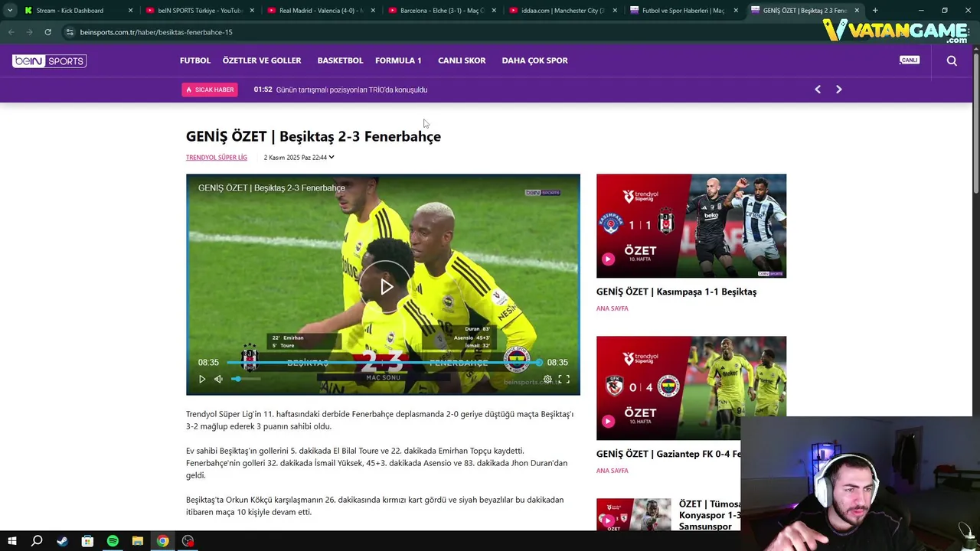
Task: Open hot news headline about TRIO
Action: [x=351, y=90]
